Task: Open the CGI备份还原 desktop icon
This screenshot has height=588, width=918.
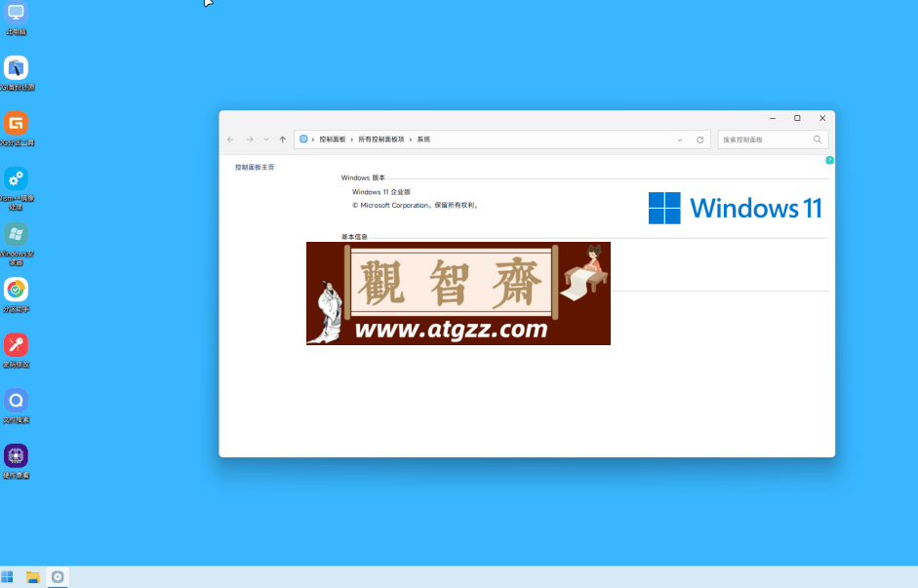Action: [x=17, y=73]
